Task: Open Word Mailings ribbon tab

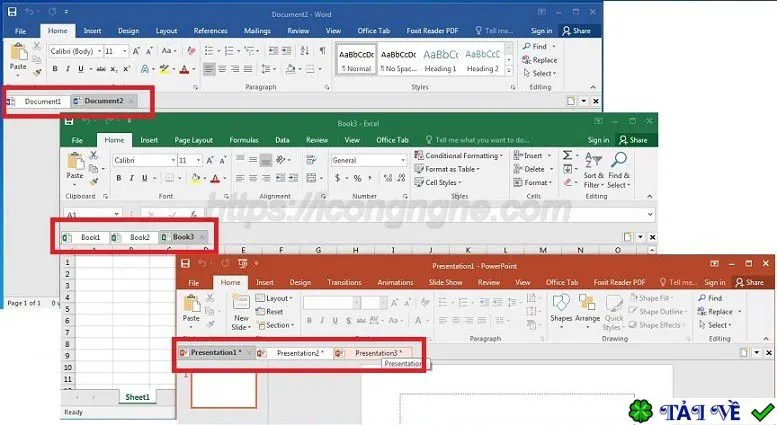Action: [x=257, y=31]
